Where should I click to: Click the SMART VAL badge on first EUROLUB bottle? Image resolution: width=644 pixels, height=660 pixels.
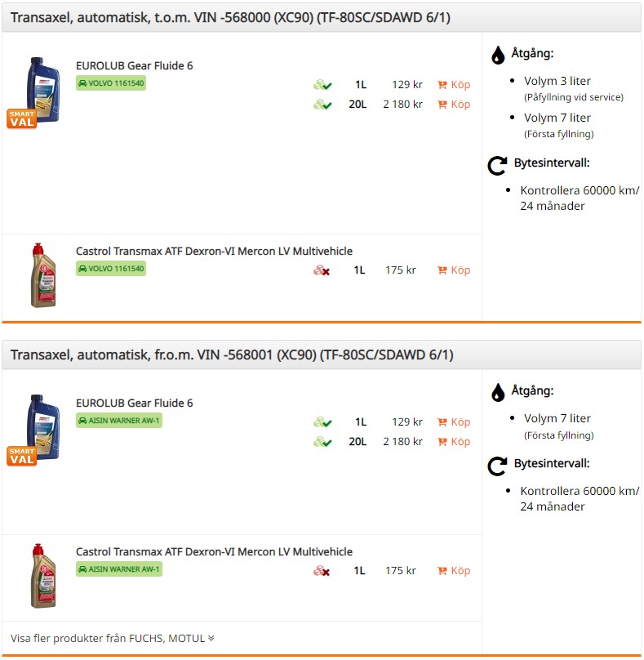coord(22,118)
